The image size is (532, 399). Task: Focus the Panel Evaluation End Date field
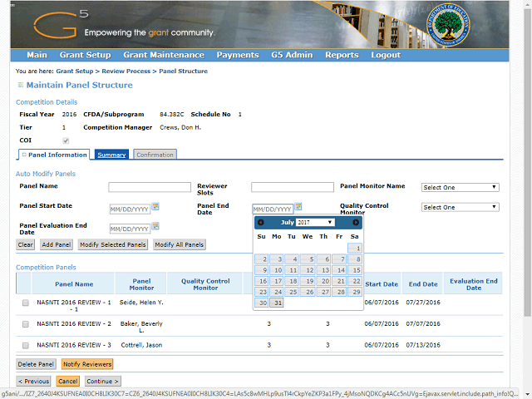130,229
